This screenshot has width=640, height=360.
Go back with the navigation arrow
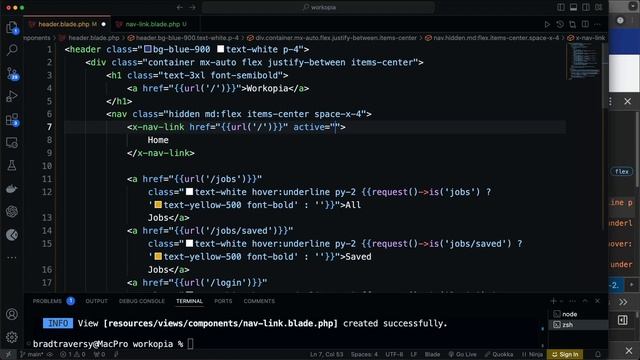tap(180, 7)
